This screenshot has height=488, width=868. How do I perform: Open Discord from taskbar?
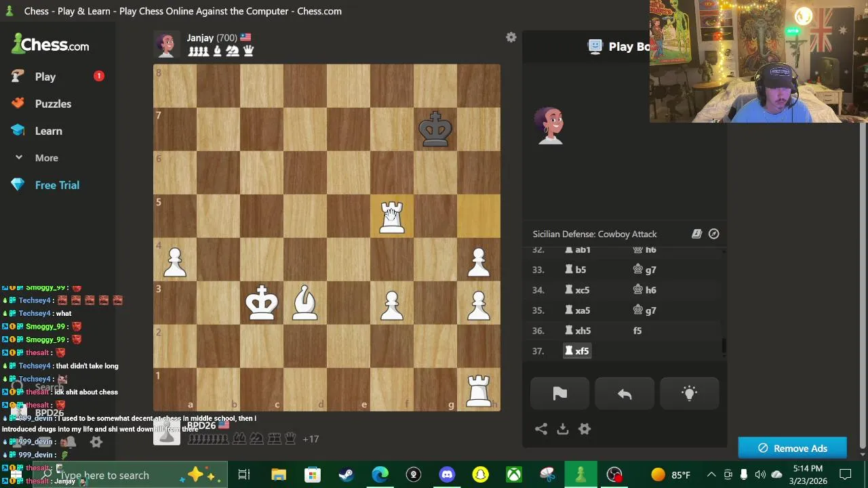(x=447, y=474)
